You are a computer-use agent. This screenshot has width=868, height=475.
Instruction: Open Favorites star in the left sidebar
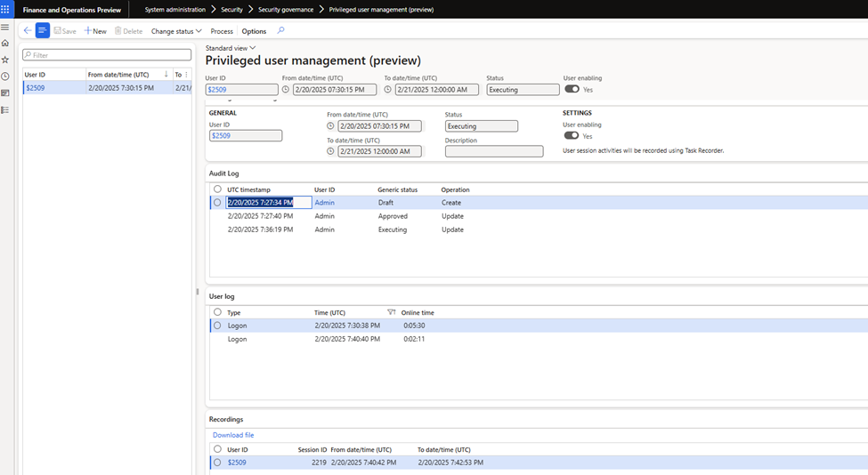pos(5,60)
